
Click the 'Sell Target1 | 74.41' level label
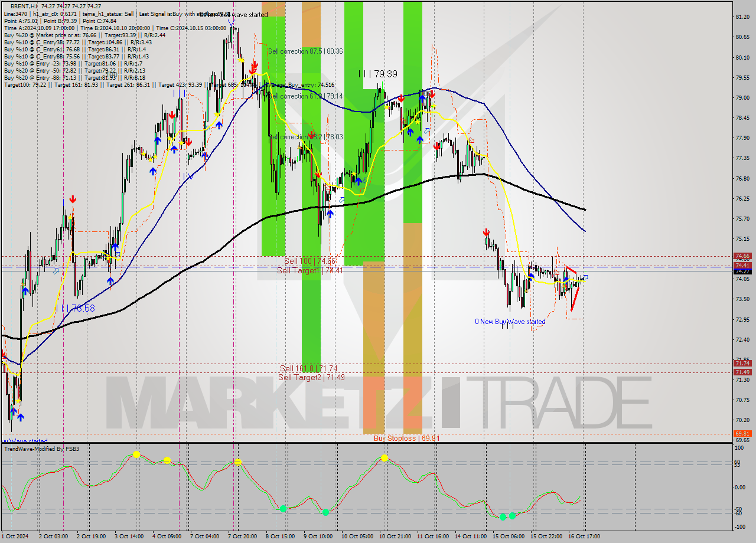pyautogui.click(x=309, y=270)
